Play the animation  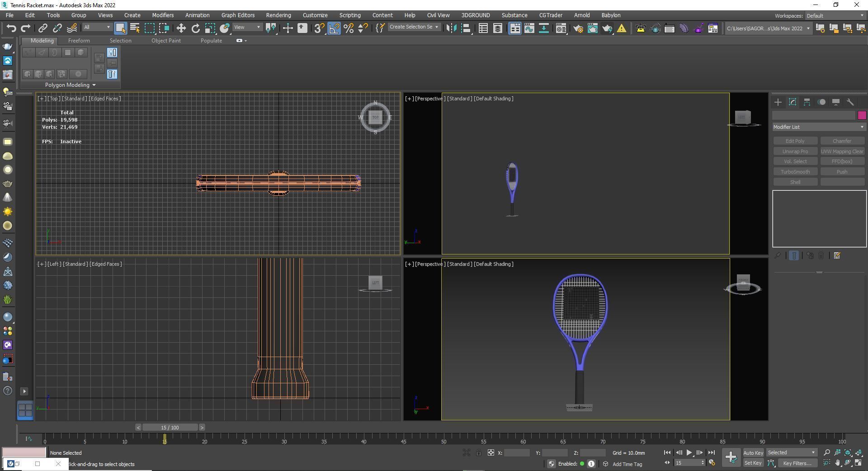[689, 452]
